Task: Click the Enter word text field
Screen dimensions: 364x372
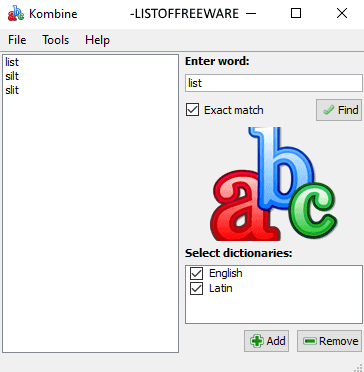Action: 274,83
